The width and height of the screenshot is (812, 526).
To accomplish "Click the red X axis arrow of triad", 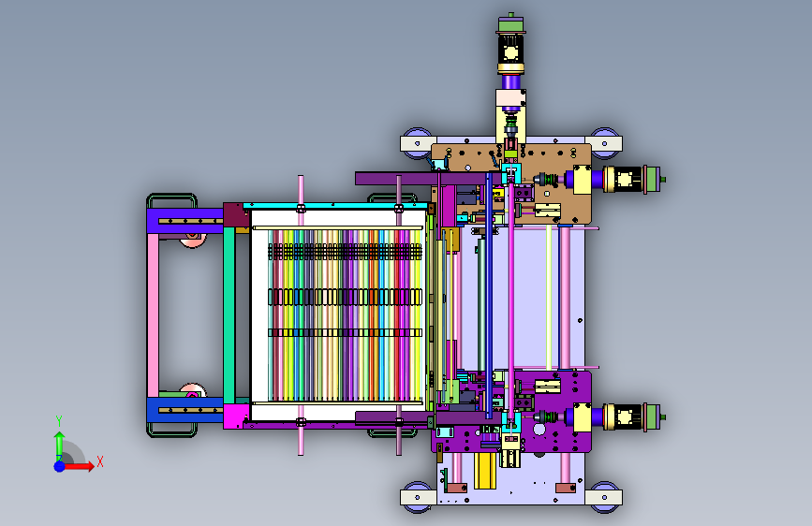I will pos(79,466).
